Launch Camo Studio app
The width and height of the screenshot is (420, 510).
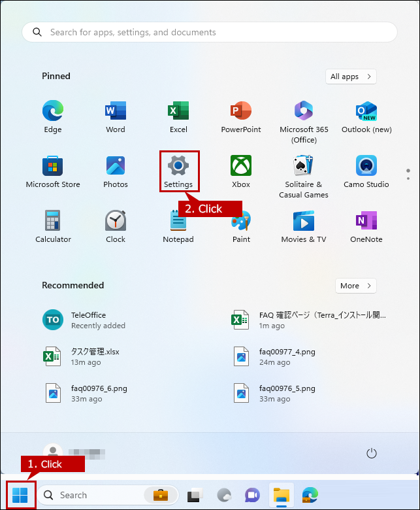(366, 172)
